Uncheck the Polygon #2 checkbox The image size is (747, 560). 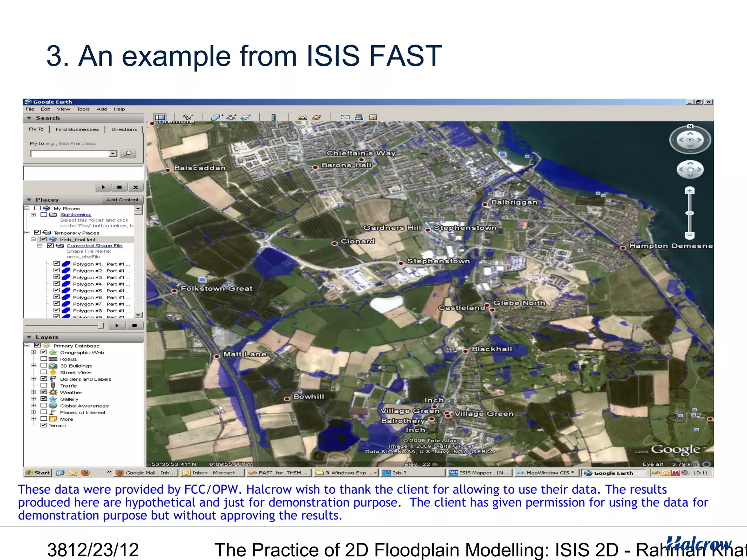coord(57,271)
